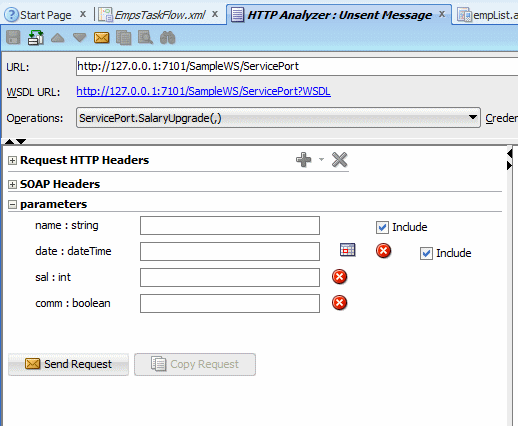Click the Send Request button
Image resolution: width=518 pixels, height=426 pixels.
68,364
